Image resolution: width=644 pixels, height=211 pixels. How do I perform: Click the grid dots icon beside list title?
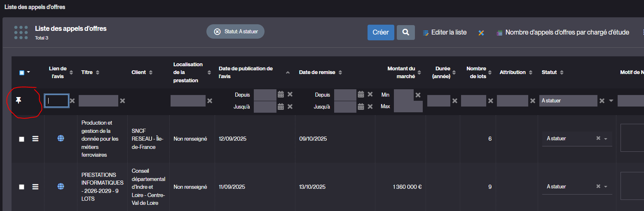[21, 32]
